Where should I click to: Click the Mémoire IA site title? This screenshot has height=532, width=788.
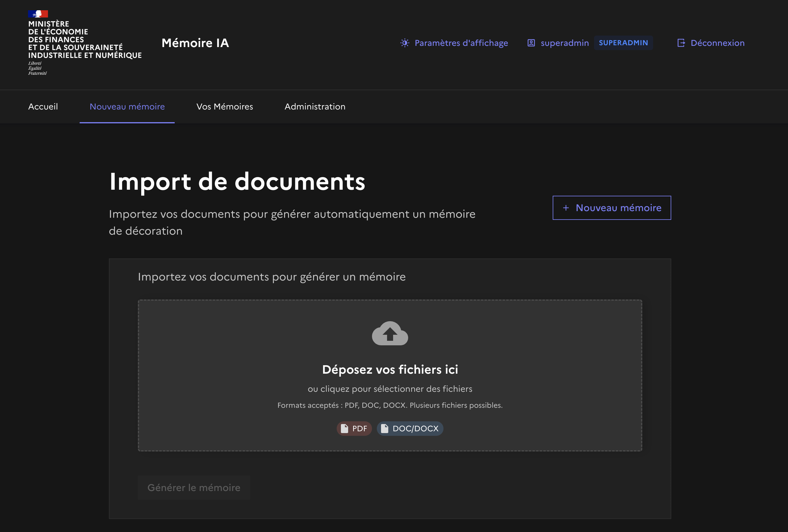(x=195, y=43)
